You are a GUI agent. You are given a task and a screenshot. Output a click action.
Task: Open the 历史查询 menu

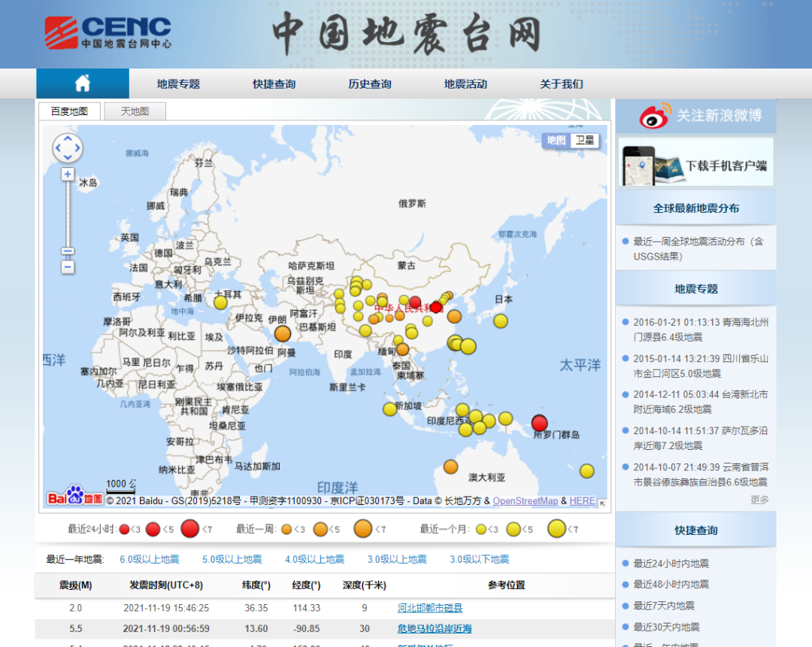(x=370, y=84)
